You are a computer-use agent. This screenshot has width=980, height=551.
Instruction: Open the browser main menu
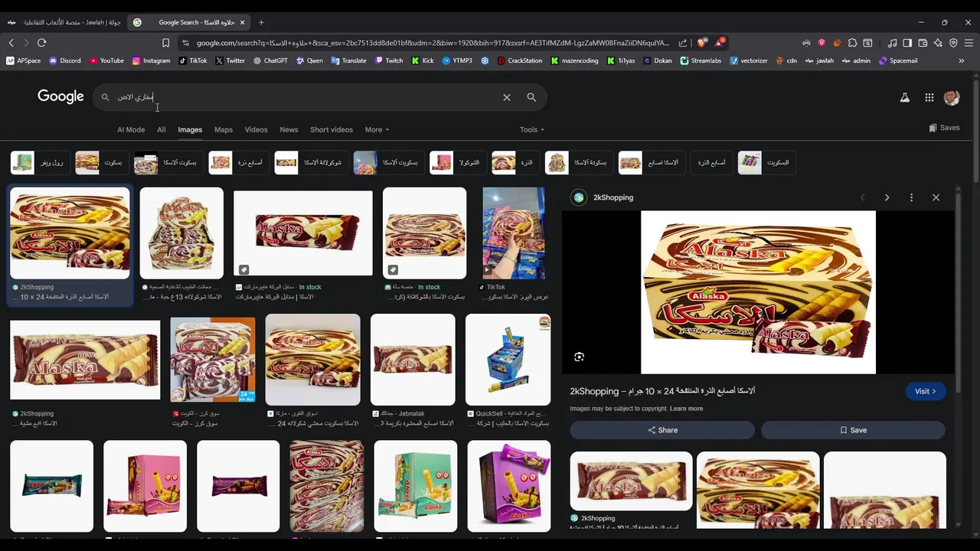coord(969,43)
